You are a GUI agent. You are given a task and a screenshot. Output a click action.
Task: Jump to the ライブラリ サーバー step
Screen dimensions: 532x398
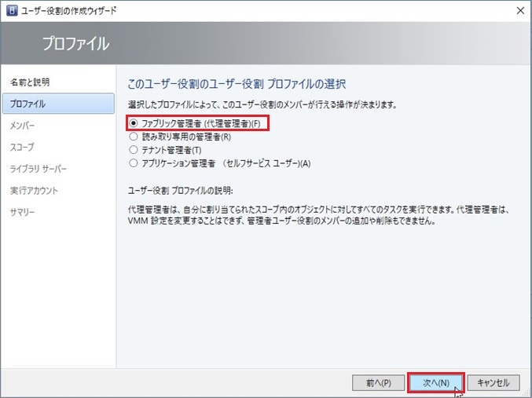[x=39, y=169]
